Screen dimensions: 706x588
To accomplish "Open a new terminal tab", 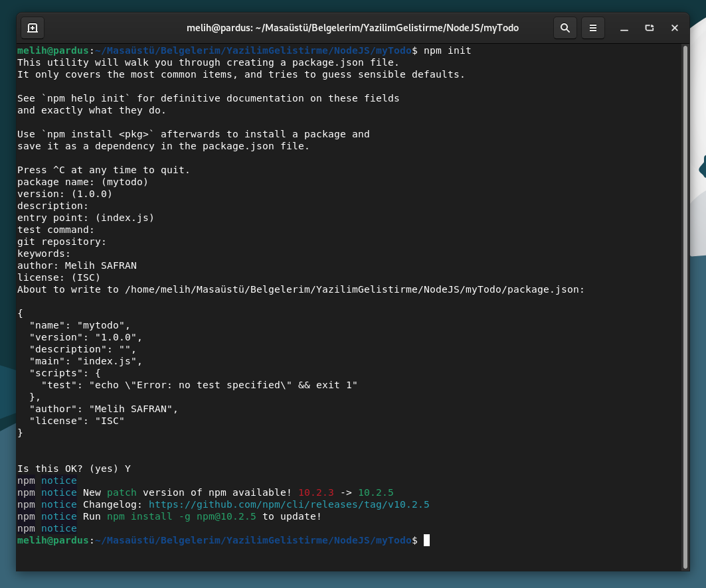I will pos(33,28).
